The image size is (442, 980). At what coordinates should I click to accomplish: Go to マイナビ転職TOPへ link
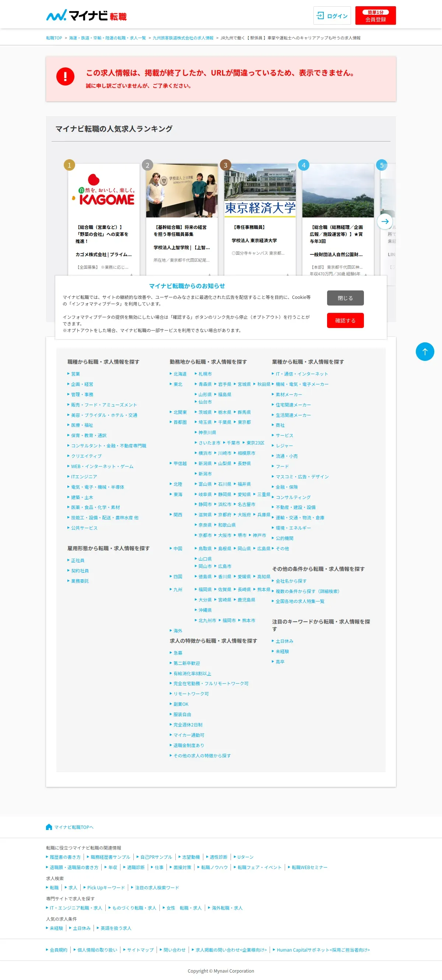point(73,827)
